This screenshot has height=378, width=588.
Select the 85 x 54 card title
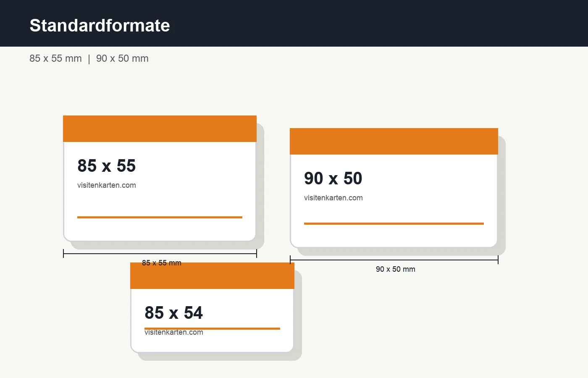tap(173, 313)
